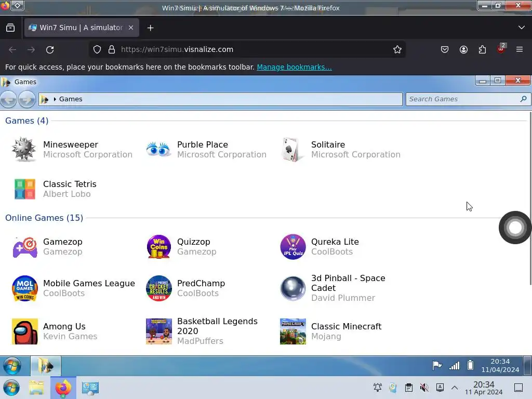Open the host file manager taskbar icon
This screenshot has height=399, width=532.
(36, 388)
